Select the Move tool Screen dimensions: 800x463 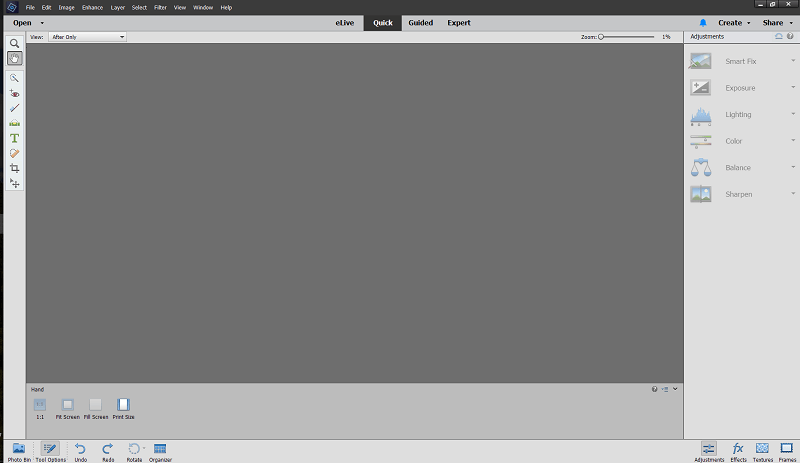point(14,183)
